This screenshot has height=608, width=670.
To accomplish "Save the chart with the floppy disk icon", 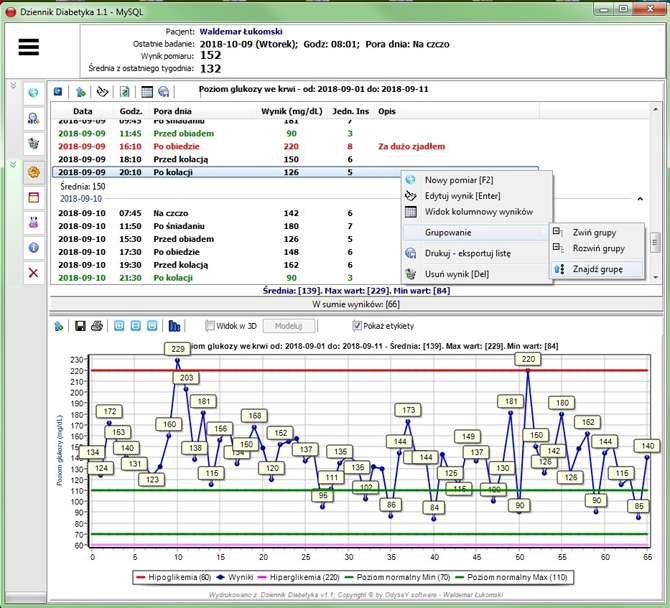I will (x=80, y=326).
